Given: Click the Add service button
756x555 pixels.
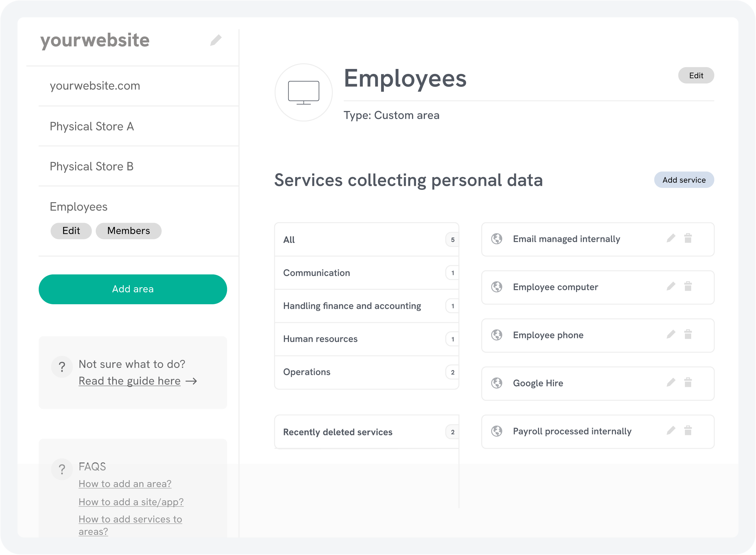Looking at the screenshot, I should point(683,180).
